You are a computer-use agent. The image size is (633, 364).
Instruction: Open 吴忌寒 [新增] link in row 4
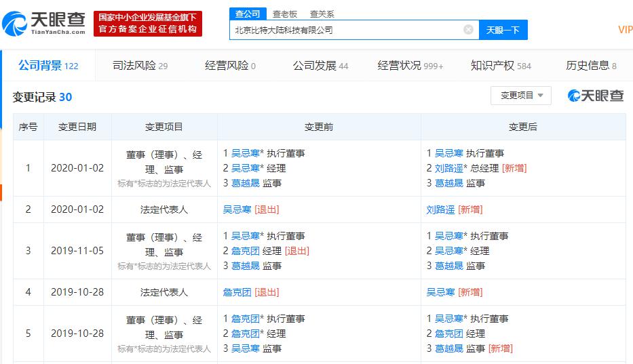440,293
